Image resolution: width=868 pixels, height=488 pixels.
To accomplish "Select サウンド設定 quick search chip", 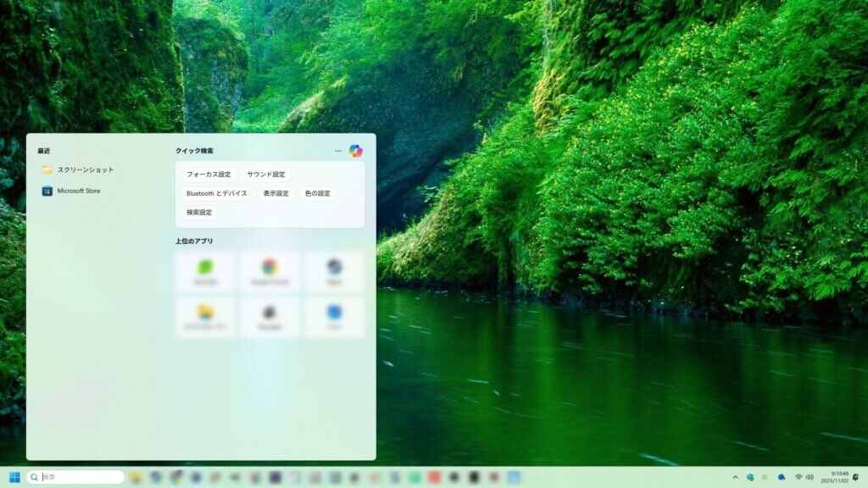I will pos(266,175).
